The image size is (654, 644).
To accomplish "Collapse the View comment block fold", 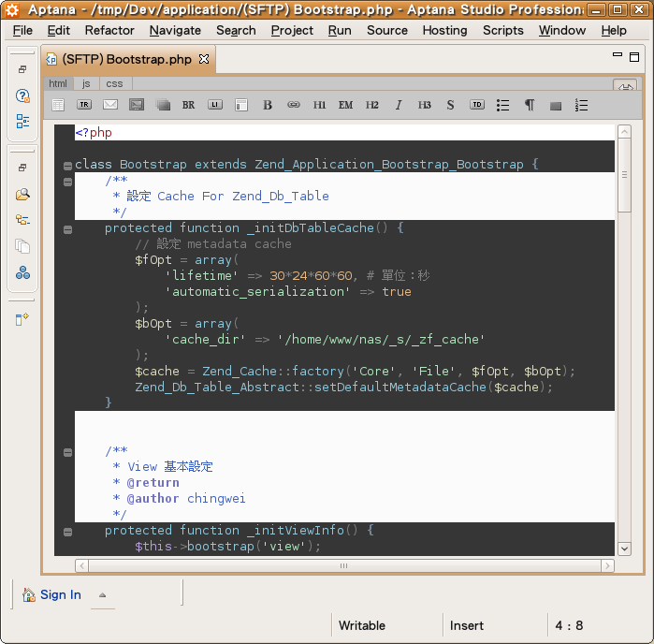I will tap(67, 452).
